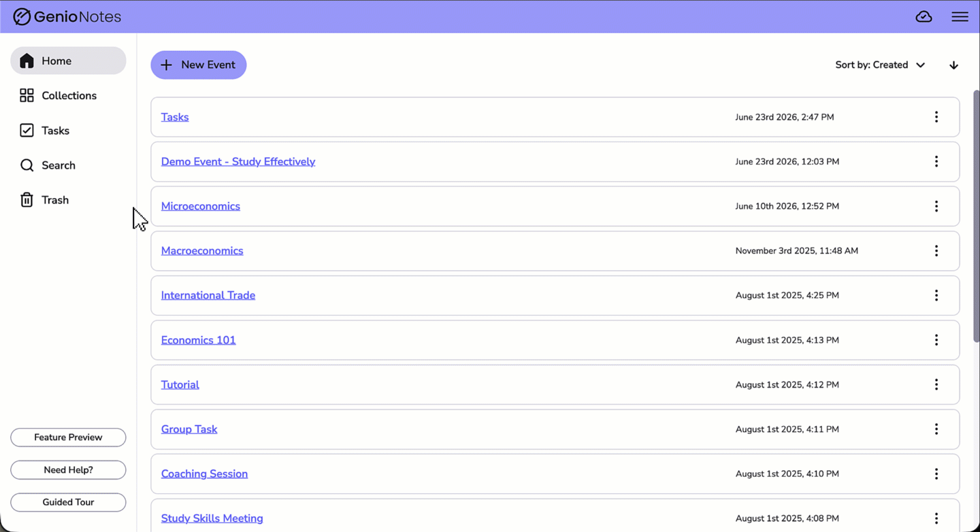Viewport: 980px width, 532px height.
Task: Create a New Event
Action: pos(199,65)
